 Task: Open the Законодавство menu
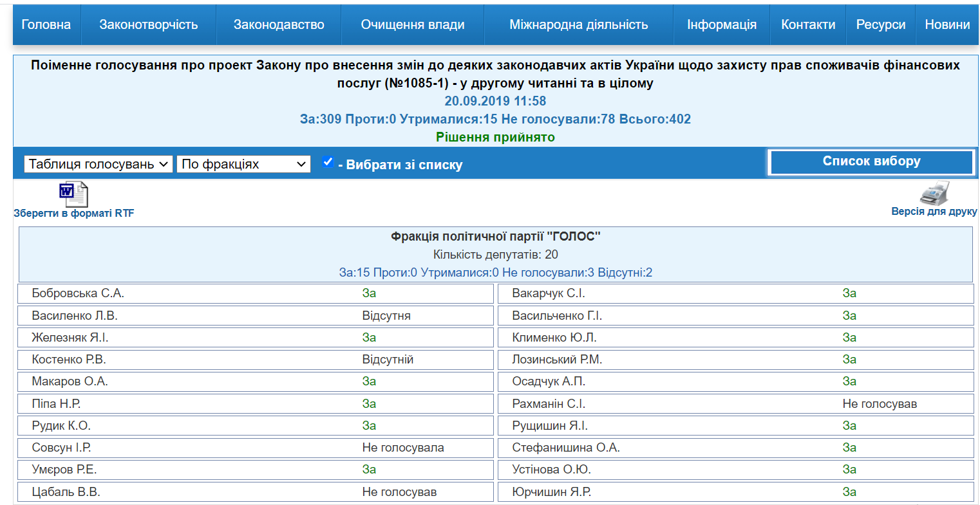279,24
